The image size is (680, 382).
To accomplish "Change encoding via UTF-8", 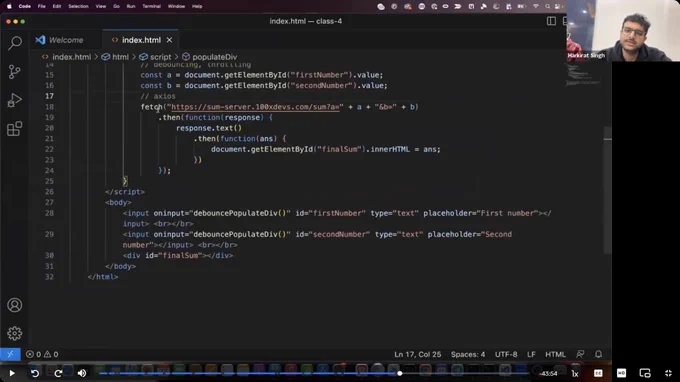I will tap(506, 354).
